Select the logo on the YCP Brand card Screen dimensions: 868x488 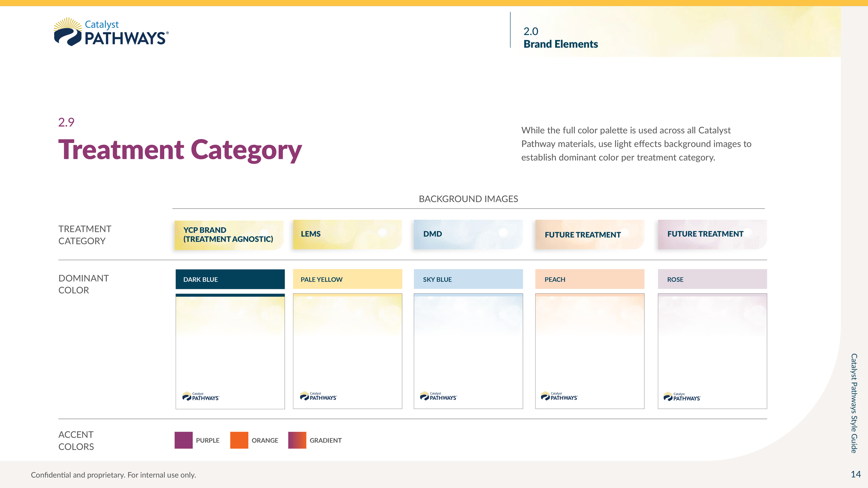201,396
